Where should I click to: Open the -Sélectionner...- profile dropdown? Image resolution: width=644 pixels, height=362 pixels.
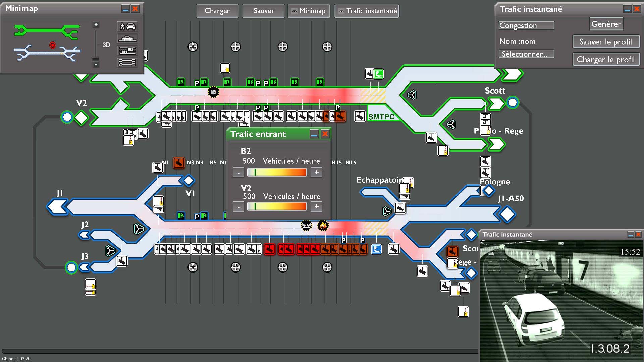tap(526, 54)
